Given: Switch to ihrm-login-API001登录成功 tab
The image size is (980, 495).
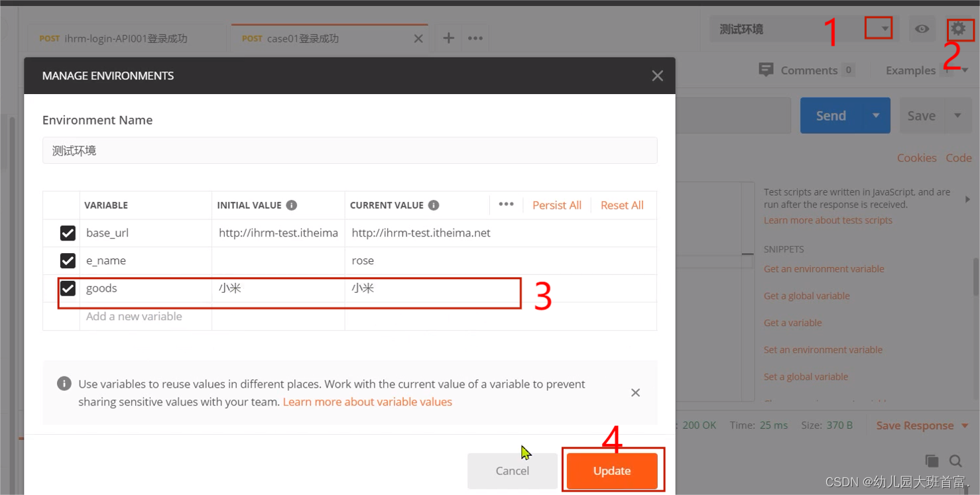Looking at the screenshot, I should (126, 38).
